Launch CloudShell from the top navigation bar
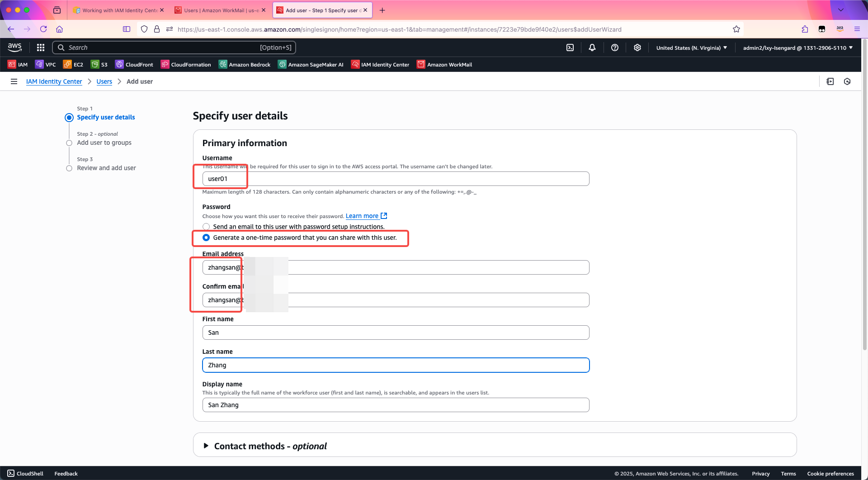Screen dimensions: 868x480 pyautogui.click(x=570, y=48)
